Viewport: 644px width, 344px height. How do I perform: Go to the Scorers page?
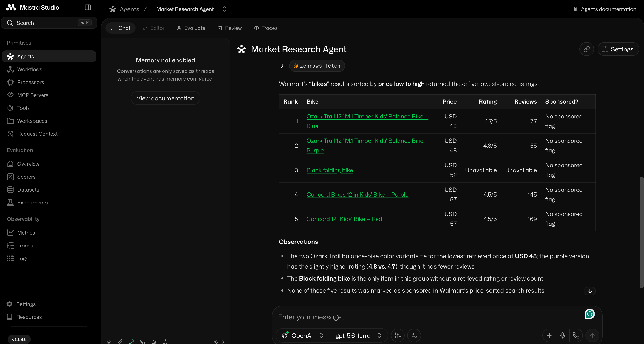tap(49, 177)
